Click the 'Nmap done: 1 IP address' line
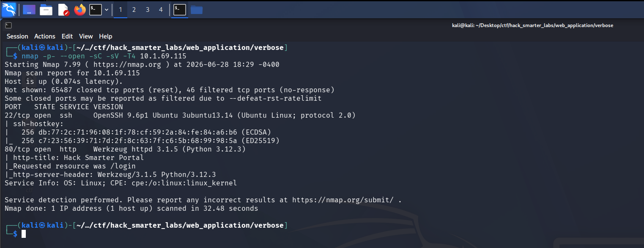The image size is (644, 248). pyautogui.click(x=132, y=208)
